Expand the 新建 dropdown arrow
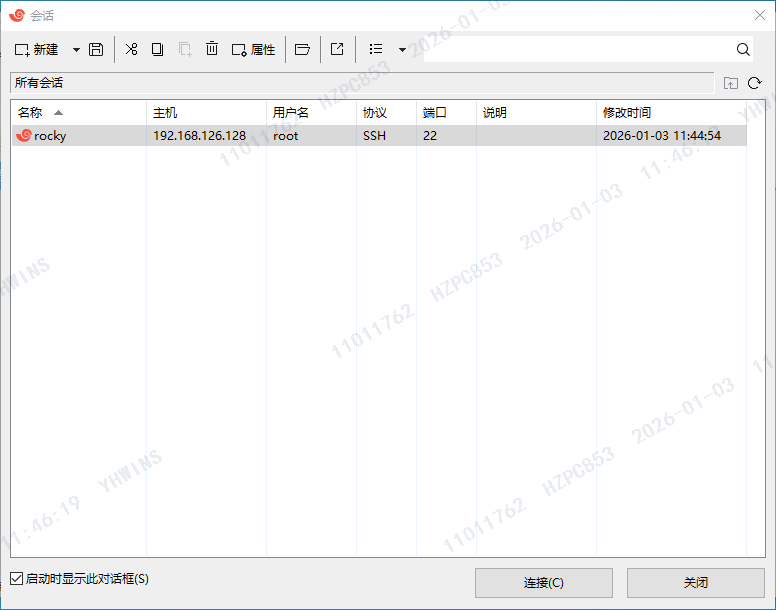The height and width of the screenshot is (610, 776). 76,49
